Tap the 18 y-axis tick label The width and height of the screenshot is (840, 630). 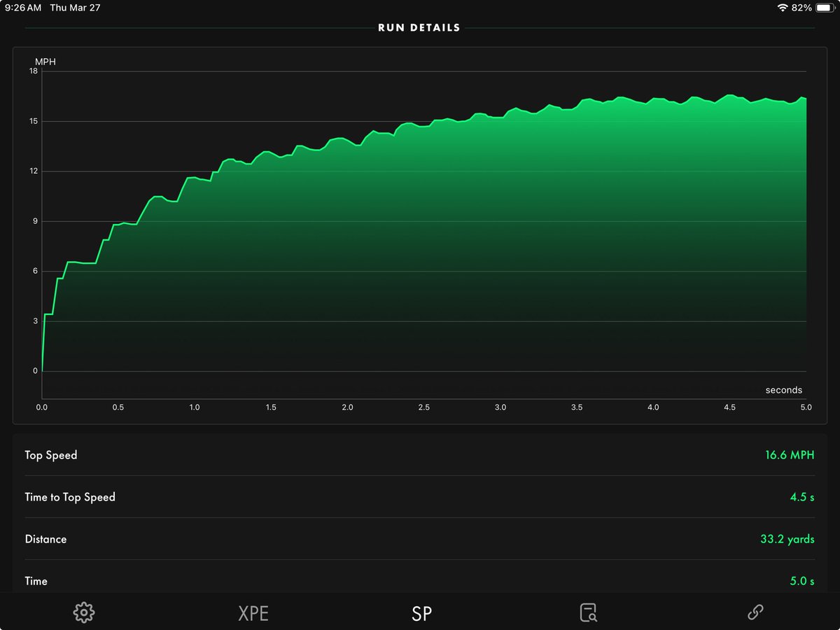34,71
